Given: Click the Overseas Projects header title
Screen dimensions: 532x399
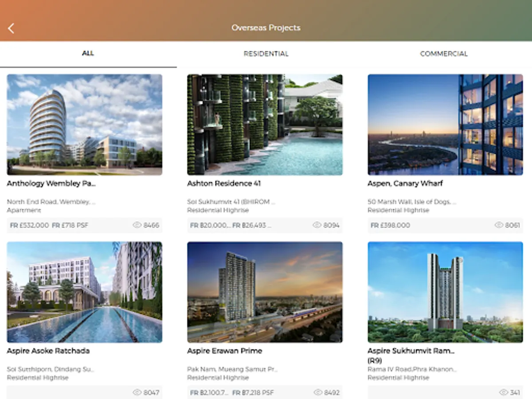Looking at the screenshot, I should (266, 27).
